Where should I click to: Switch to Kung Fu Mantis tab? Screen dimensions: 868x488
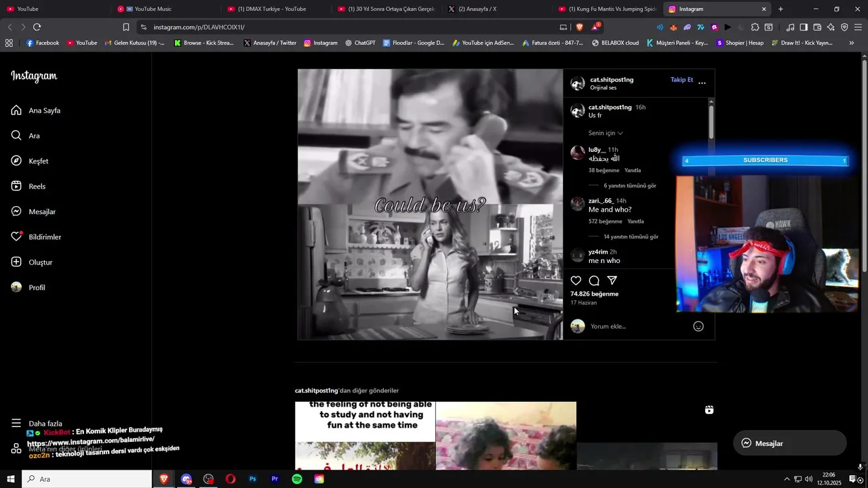click(608, 9)
